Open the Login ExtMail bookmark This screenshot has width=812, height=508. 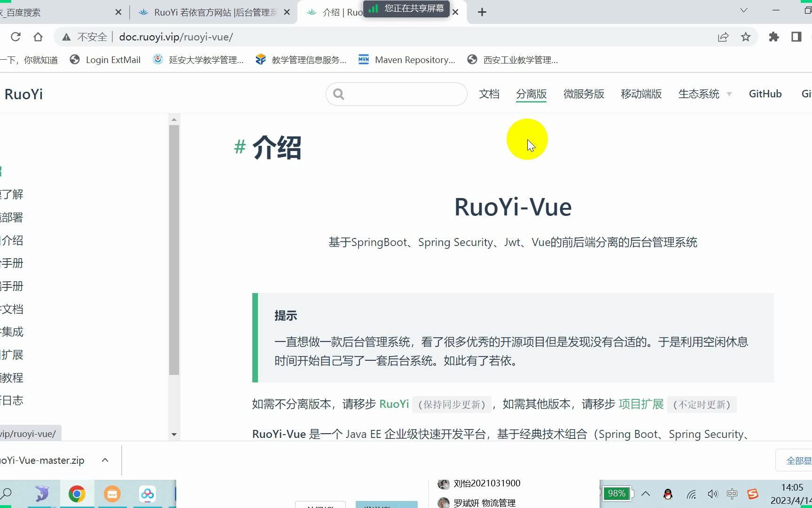(105, 60)
